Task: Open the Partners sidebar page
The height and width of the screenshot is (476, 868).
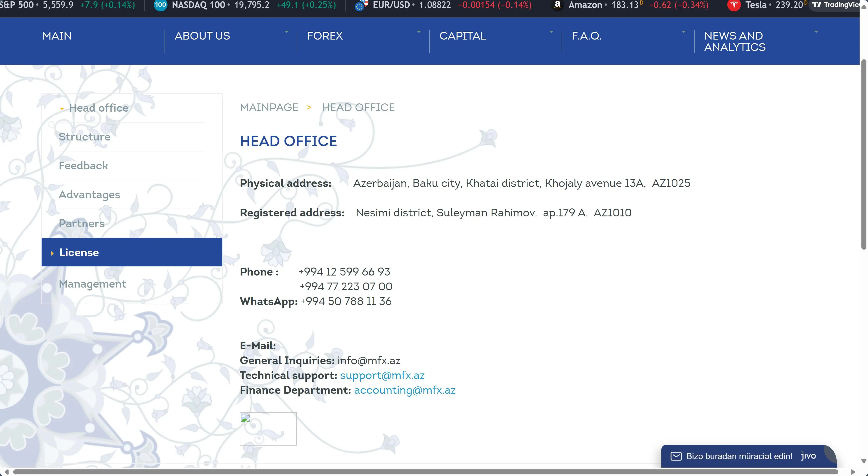Action: tap(82, 223)
